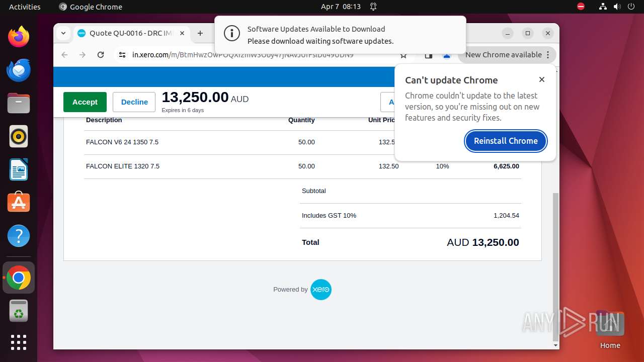This screenshot has width=644, height=362.
Task: Click the red do-not-disturb indicator icon
Action: coord(581,7)
